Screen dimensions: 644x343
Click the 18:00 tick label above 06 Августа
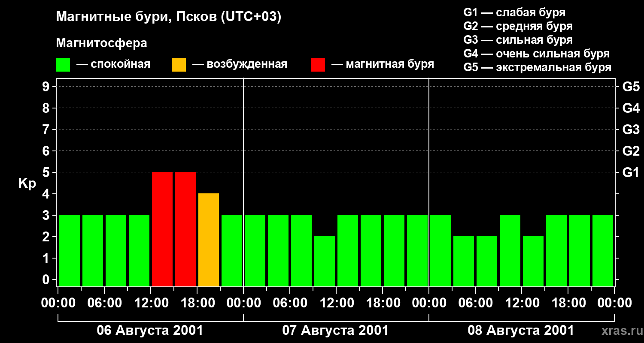click(197, 303)
